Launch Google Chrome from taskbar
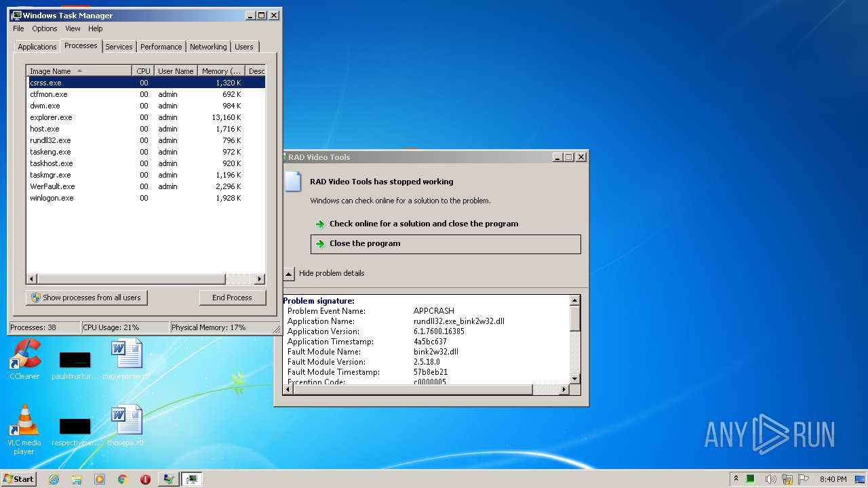This screenshot has height=488, width=868. [122, 479]
